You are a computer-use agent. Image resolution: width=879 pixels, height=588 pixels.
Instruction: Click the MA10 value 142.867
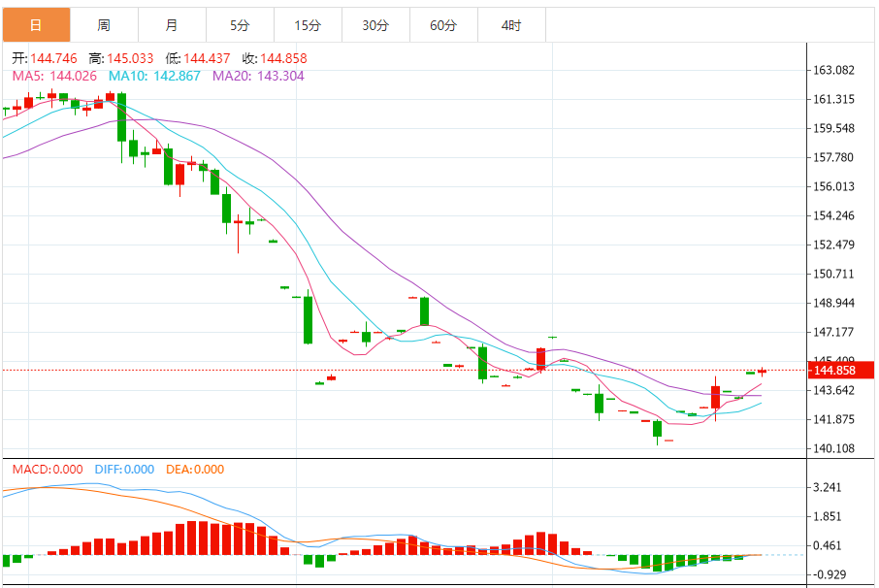177,76
